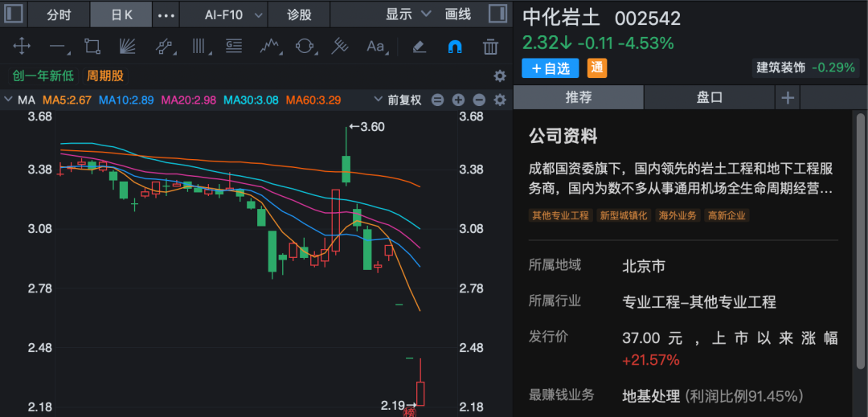Toggle the left sidebar panel
This screenshot has width=868, height=417.
point(14,14)
